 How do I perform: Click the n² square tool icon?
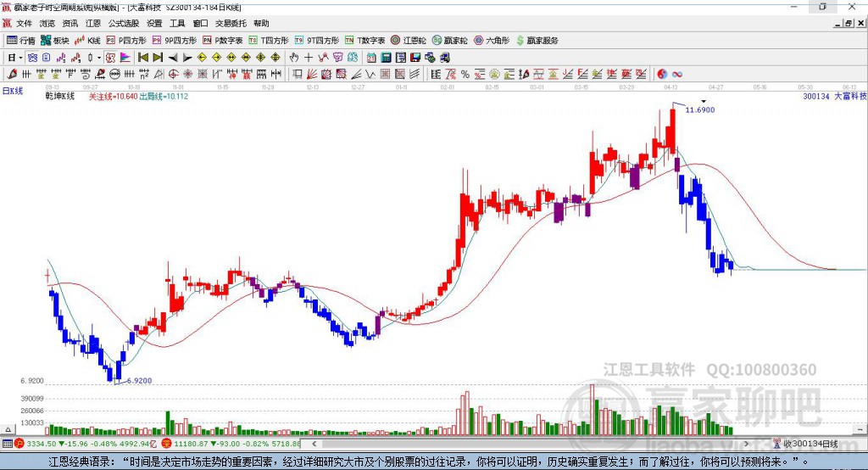144,75
